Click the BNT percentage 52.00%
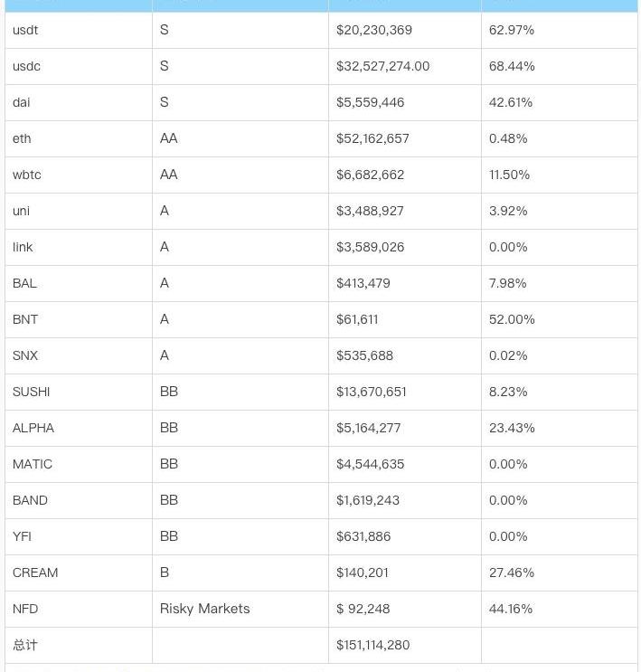Image resolution: width=641 pixels, height=672 pixels. point(512,319)
